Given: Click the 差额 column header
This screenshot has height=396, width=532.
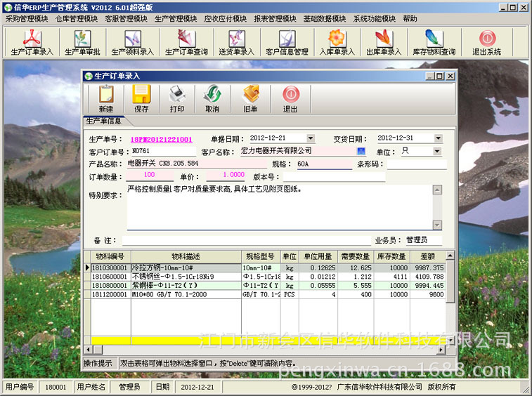Looking at the screenshot, I should click(428, 256).
